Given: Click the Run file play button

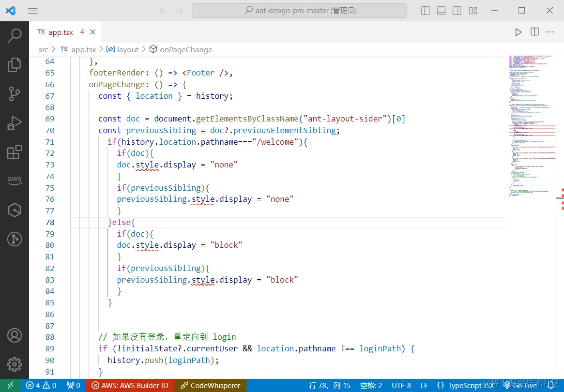Looking at the screenshot, I should point(518,31).
